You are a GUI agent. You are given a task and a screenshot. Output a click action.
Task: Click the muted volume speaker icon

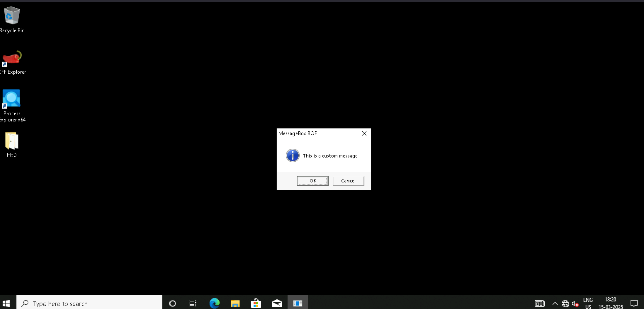coord(575,304)
